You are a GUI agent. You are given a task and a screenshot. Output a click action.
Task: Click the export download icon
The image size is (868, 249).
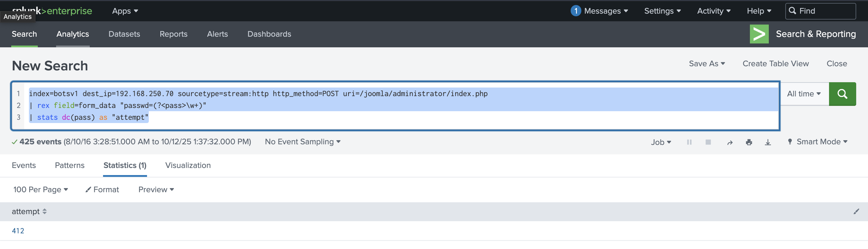768,142
